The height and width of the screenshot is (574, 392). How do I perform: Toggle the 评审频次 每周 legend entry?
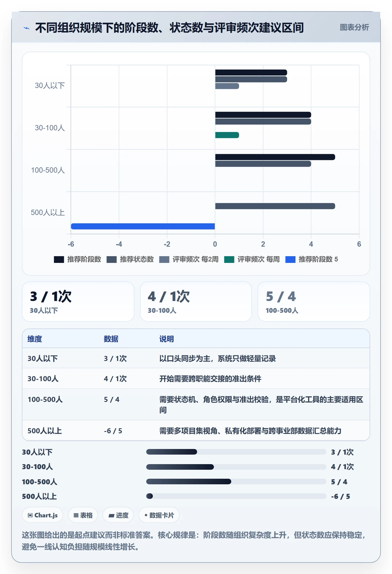[x=252, y=259]
